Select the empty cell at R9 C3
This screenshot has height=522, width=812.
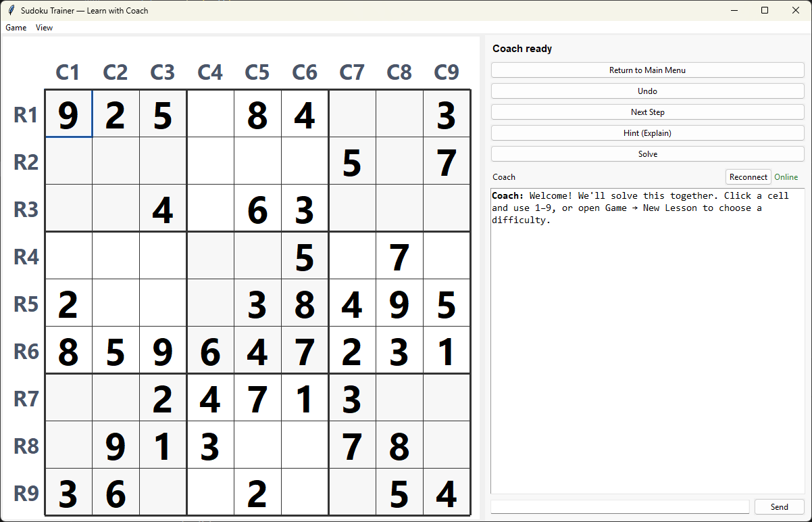coord(163,493)
